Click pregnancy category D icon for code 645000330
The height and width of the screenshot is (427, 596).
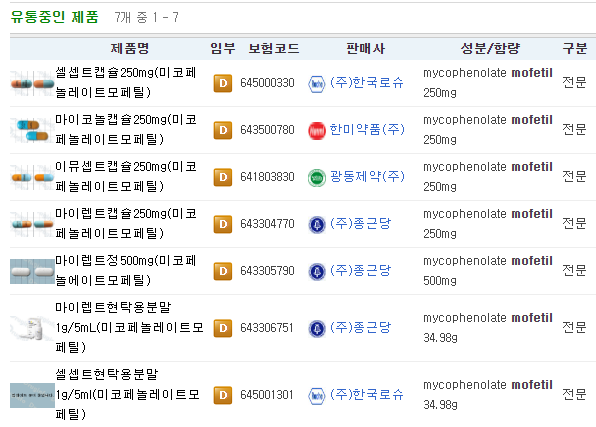(223, 83)
